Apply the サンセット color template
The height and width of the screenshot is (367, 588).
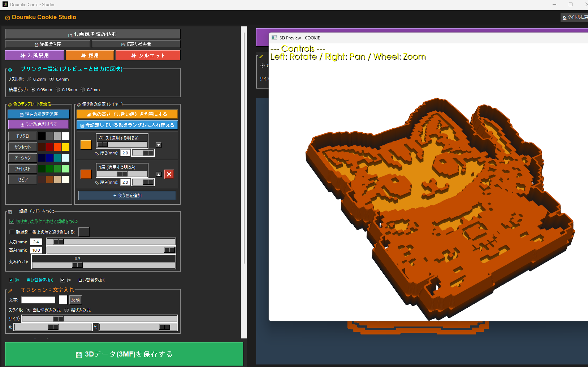22,147
